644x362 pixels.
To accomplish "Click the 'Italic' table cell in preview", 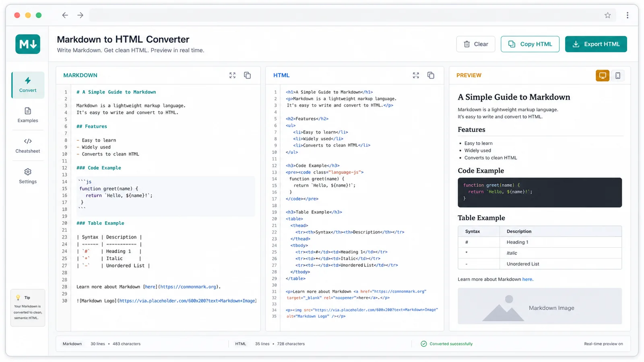I will click(x=512, y=253).
